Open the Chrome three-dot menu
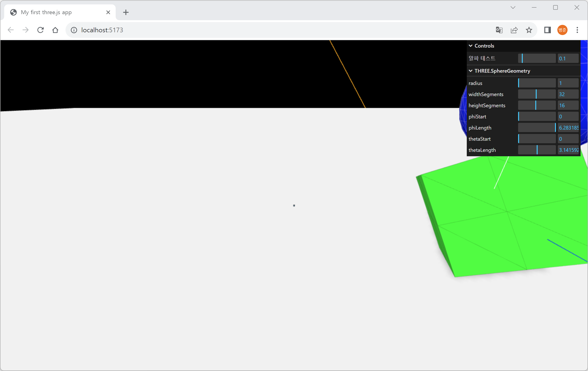 point(577,30)
